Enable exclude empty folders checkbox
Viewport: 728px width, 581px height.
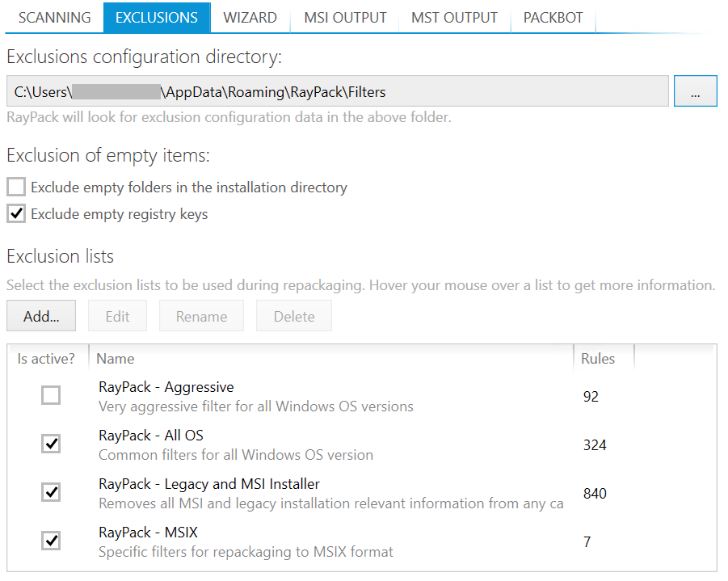[x=16, y=187]
